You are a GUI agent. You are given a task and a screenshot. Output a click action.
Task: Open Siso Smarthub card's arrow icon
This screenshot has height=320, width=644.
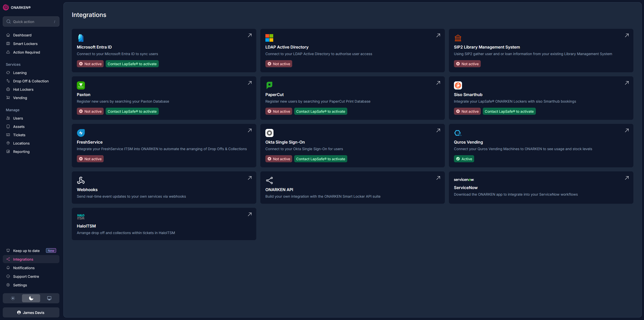[x=627, y=83]
